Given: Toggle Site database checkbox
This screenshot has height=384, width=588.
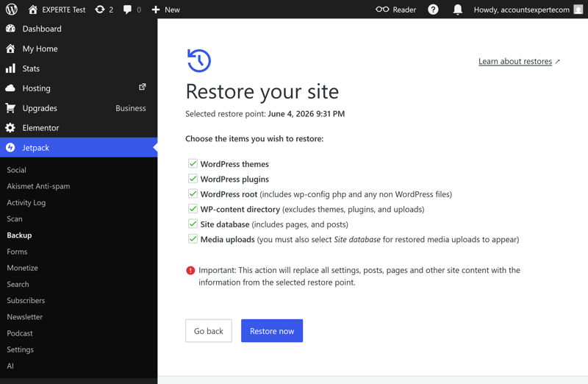Looking at the screenshot, I should point(193,224).
